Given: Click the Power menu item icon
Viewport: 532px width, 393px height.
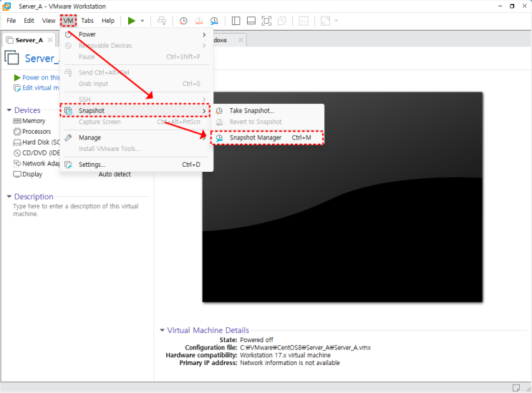Looking at the screenshot, I should pyautogui.click(x=68, y=34).
